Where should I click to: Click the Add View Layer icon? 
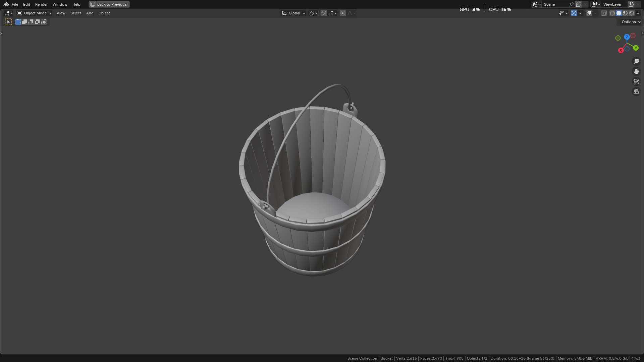631,4
